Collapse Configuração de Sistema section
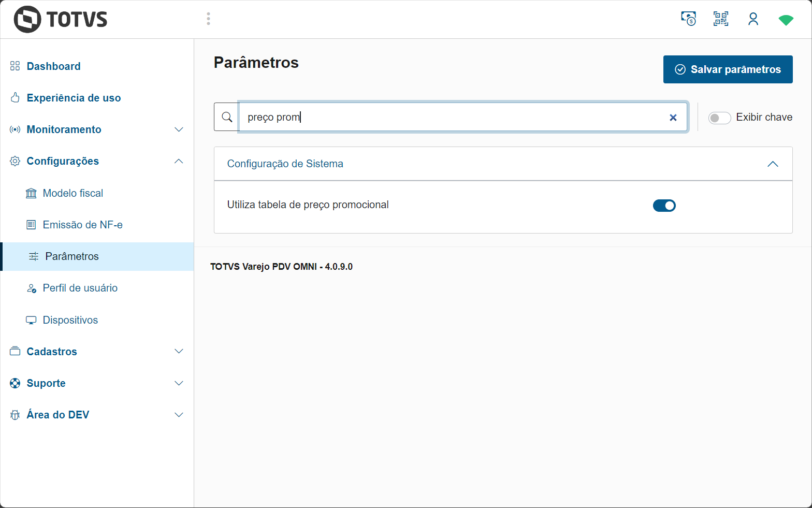This screenshot has height=508, width=812. [x=772, y=164]
